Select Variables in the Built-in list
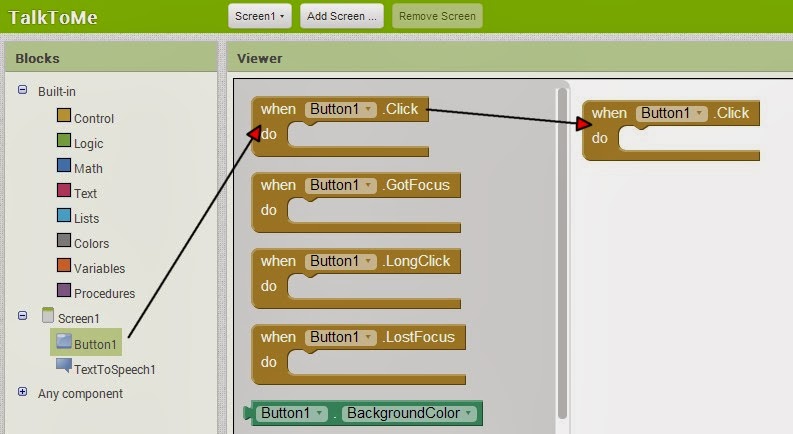 100,268
